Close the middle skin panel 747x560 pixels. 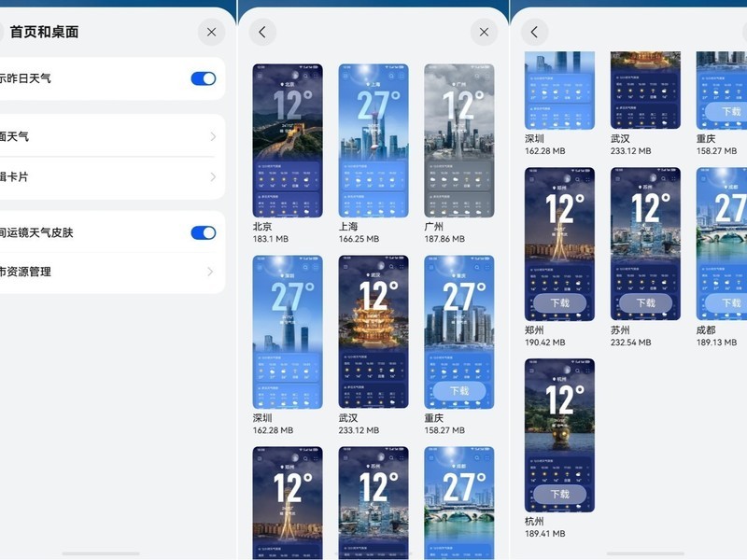click(484, 32)
